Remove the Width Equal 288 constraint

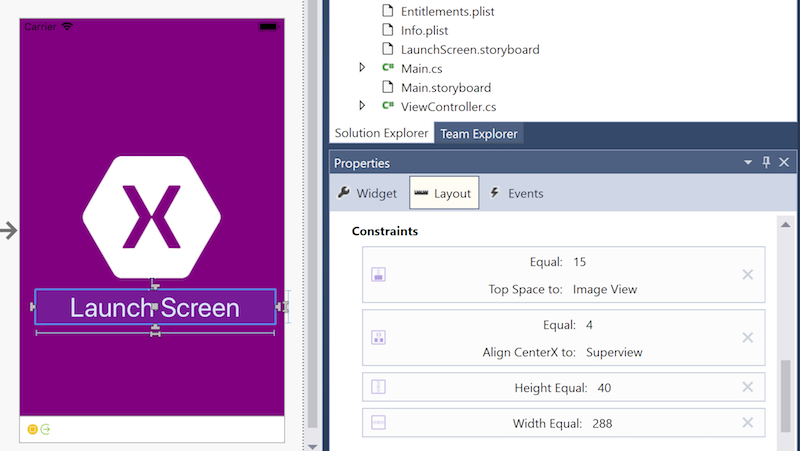click(x=747, y=422)
